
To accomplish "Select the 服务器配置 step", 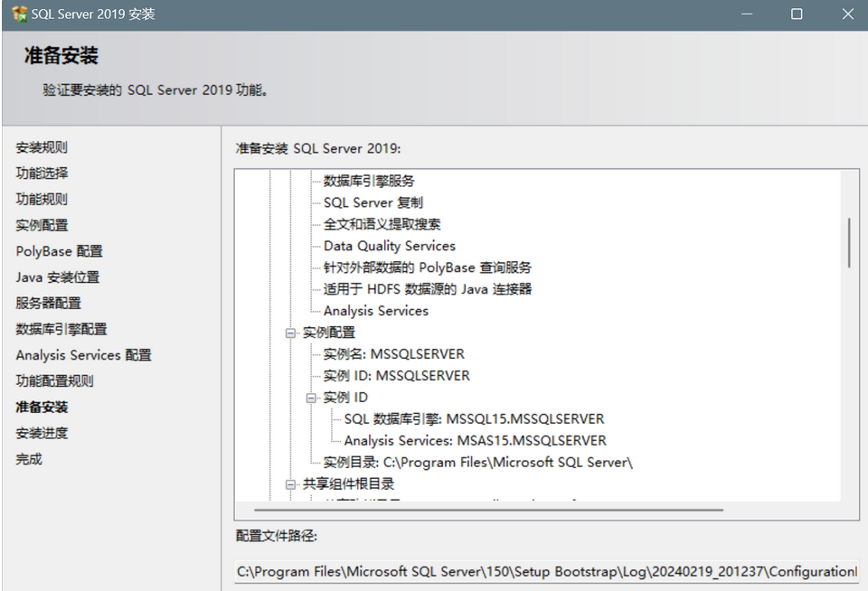I will (48, 304).
